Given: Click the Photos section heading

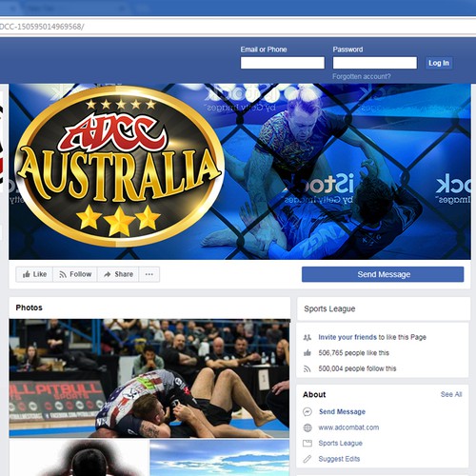Looking at the screenshot, I should coord(29,307).
